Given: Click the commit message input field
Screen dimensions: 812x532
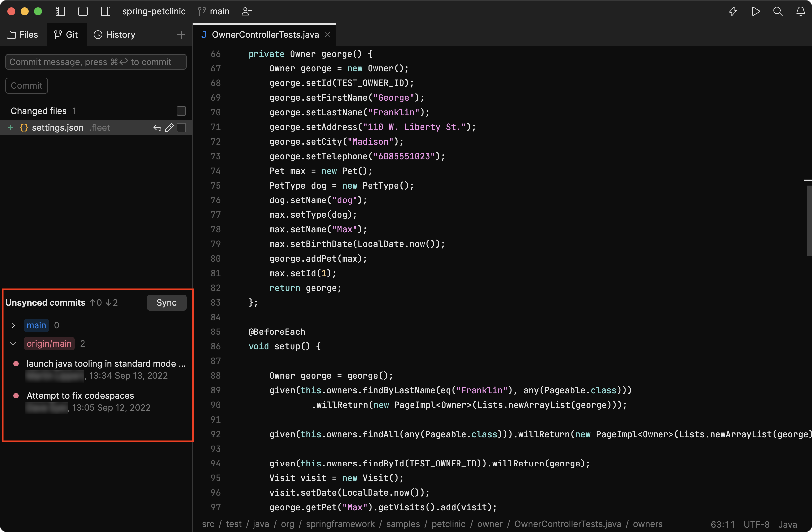Looking at the screenshot, I should tap(96, 62).
